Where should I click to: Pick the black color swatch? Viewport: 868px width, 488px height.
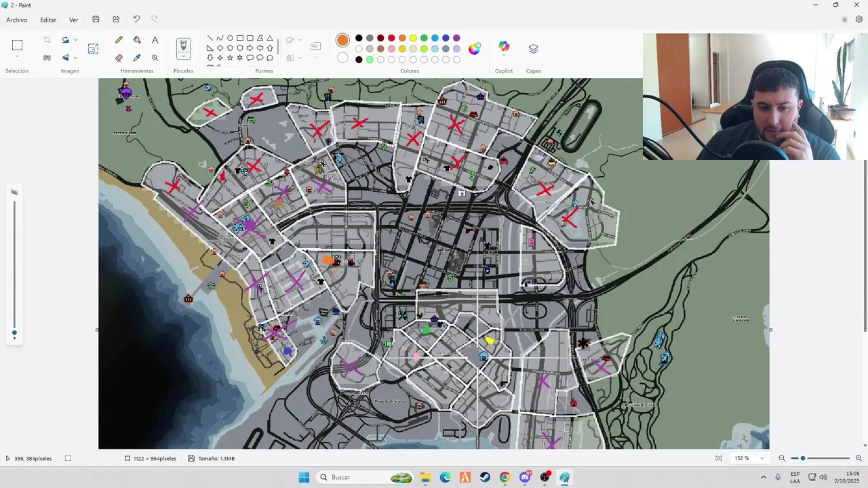(x=359, y=38)
